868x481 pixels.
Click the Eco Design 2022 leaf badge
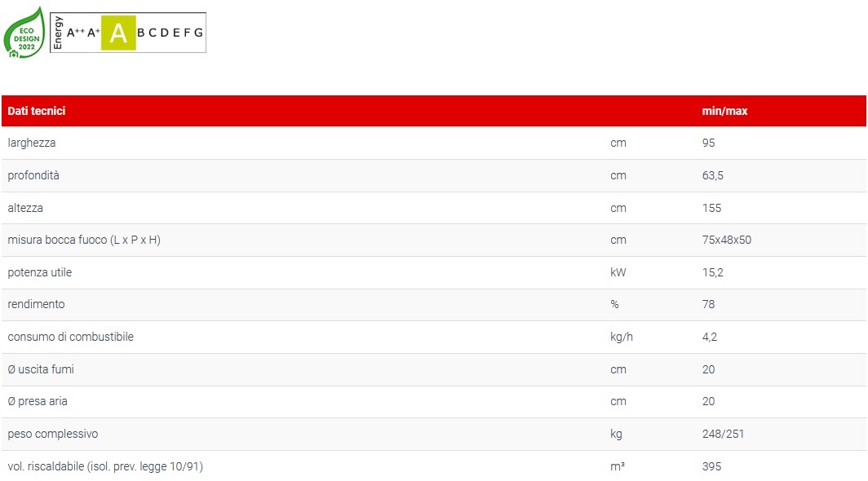24,33
